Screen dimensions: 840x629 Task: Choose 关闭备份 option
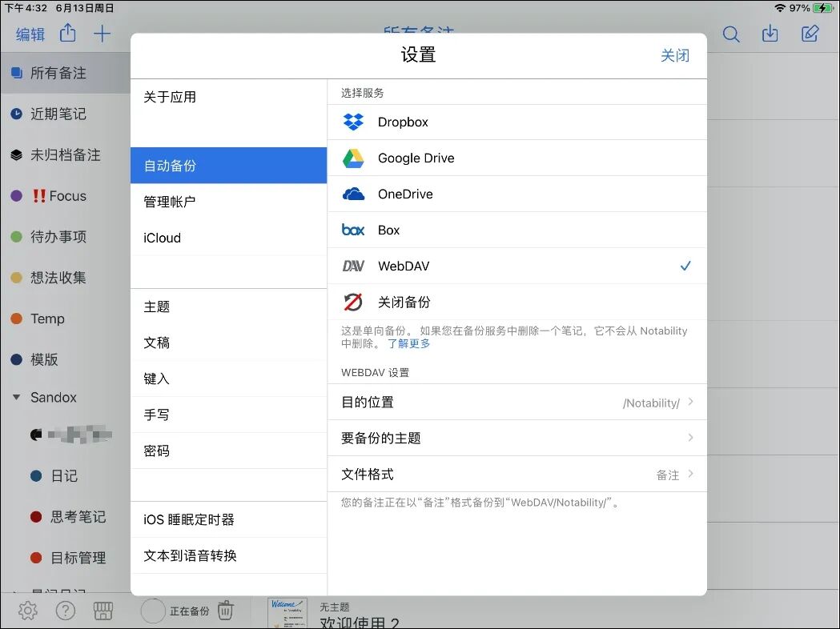(517, 302)
